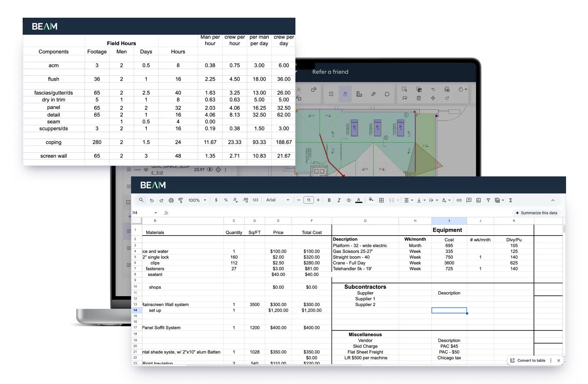Toggle italic formatting
This screenshot has width=588, height=384.
339,200
